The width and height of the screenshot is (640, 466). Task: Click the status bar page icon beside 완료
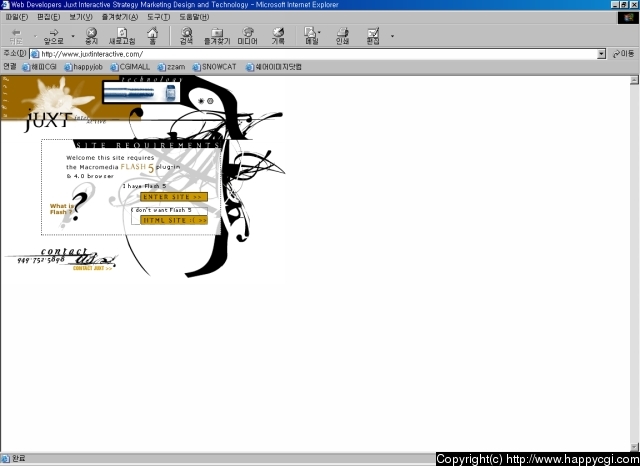5,459
